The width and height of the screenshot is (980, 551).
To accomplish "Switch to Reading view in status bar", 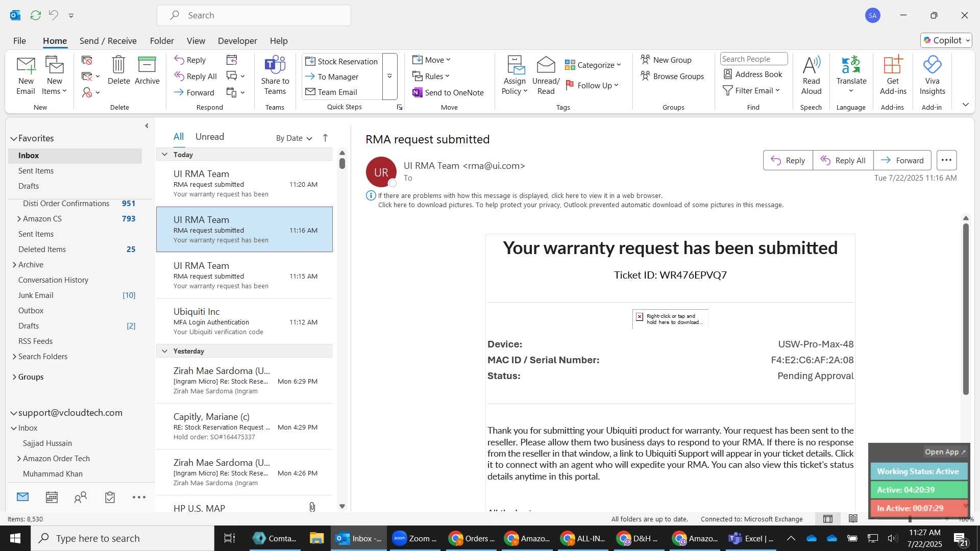I will point(853,519).
